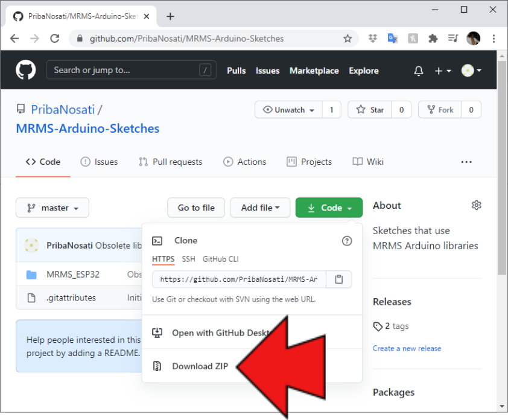This screenshot has height=420, width=508.
Task: Open the MRMS_ESP32 folder
Action: [x=72, y=275]
